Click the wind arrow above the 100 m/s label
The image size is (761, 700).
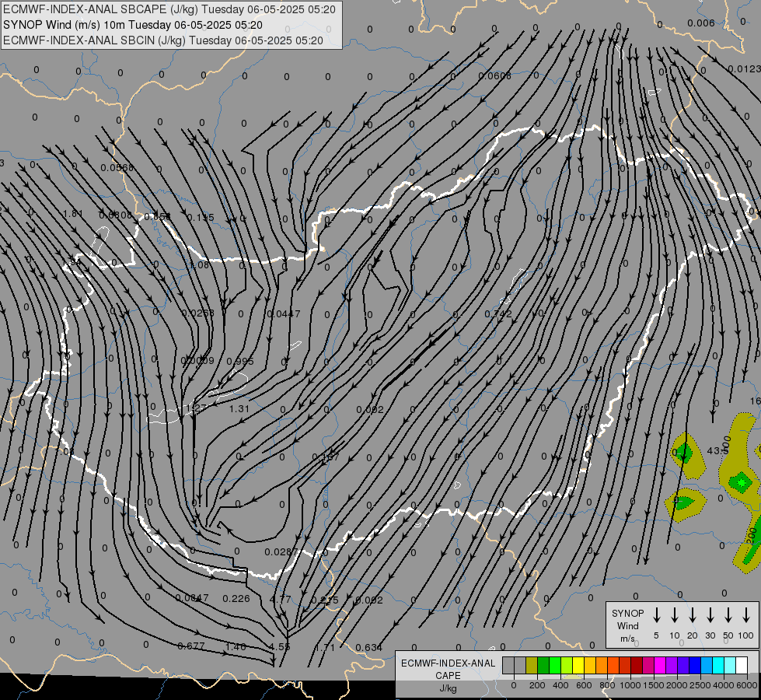(x=746, y=614)
